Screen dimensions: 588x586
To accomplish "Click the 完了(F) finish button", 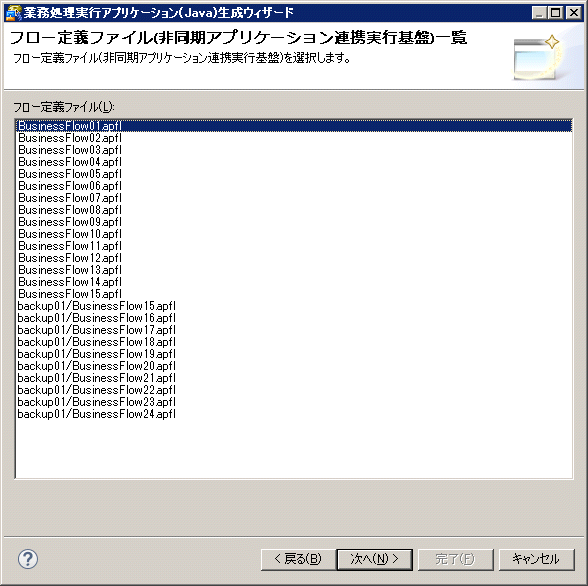I will (x=455, y=559).
